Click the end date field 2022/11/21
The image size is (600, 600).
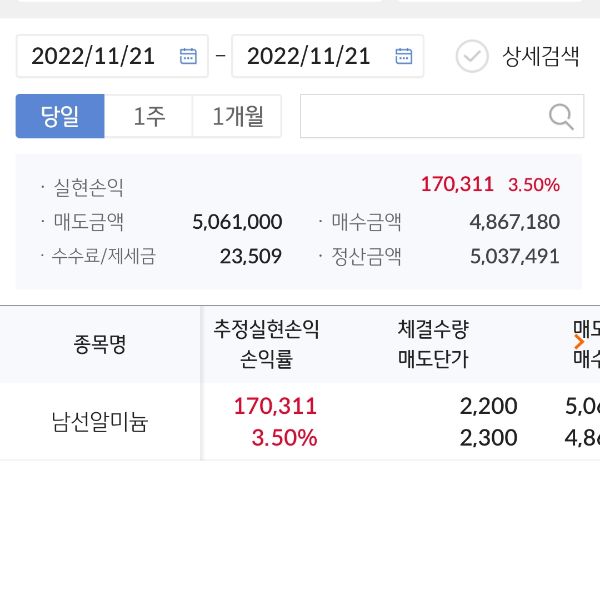309,56
